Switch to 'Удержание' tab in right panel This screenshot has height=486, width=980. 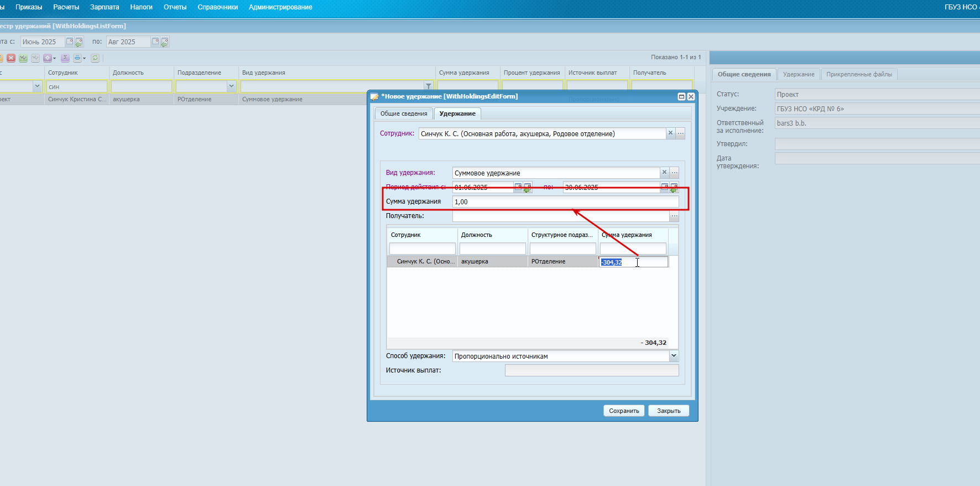coord(799,74)
